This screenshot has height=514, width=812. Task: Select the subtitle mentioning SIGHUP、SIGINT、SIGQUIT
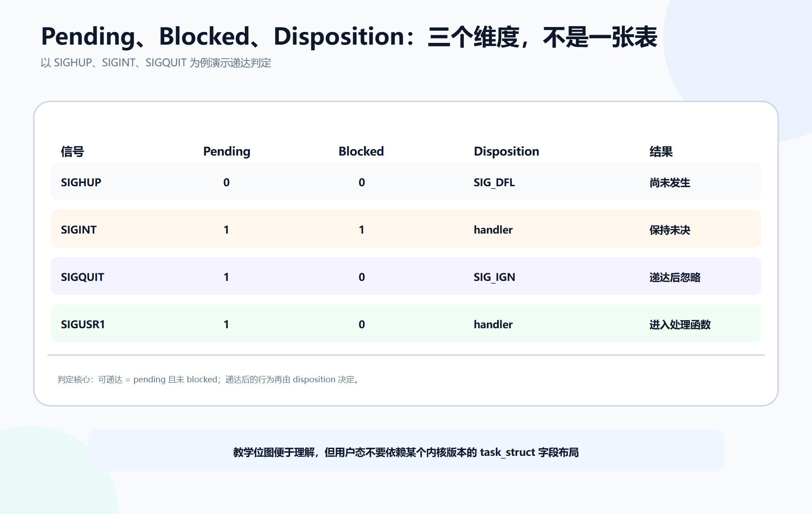[x=156, y=63]
